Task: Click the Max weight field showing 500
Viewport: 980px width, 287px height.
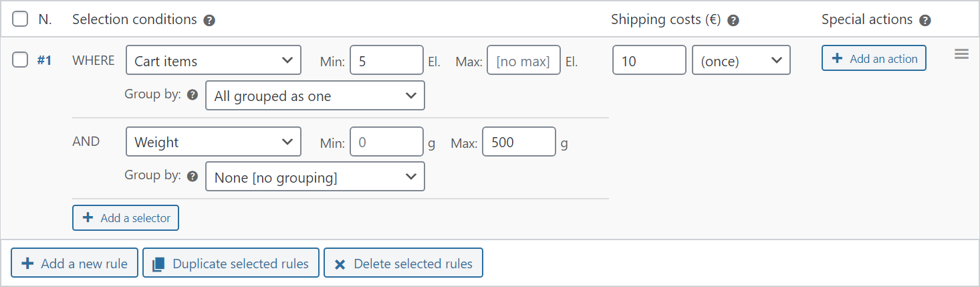Action: [519, 142]
